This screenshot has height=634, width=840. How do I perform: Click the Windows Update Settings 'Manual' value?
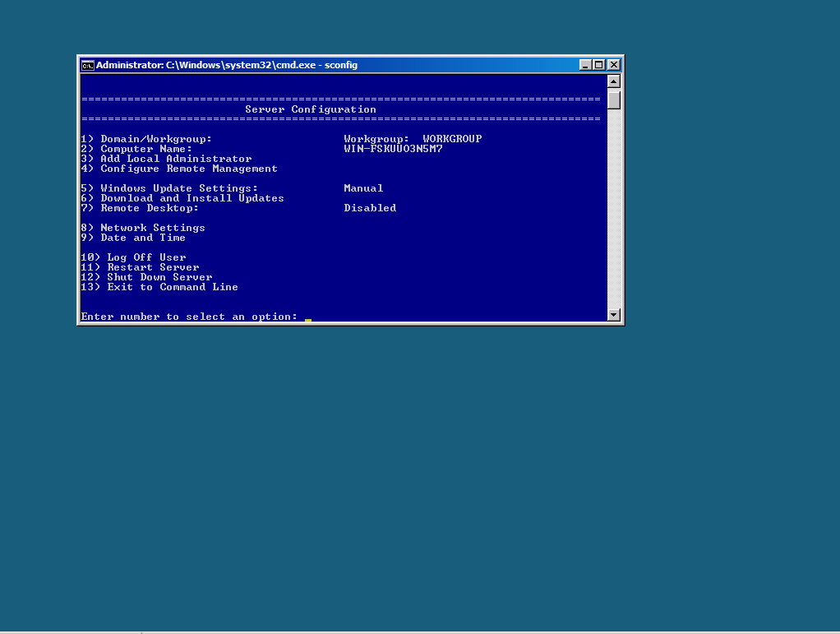click(363, 188)
